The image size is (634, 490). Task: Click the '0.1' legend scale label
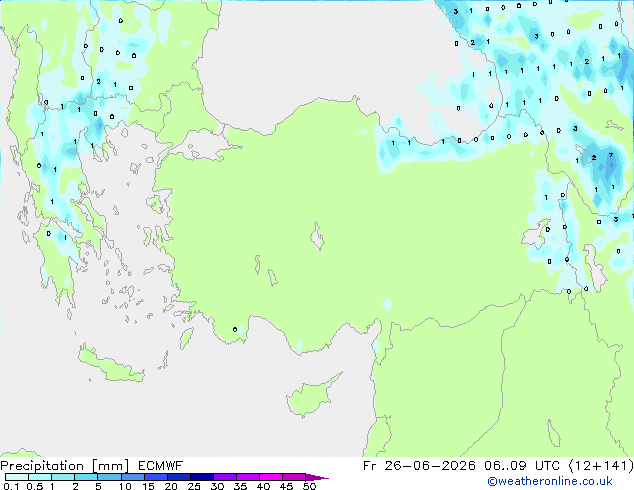click(11, 486)
